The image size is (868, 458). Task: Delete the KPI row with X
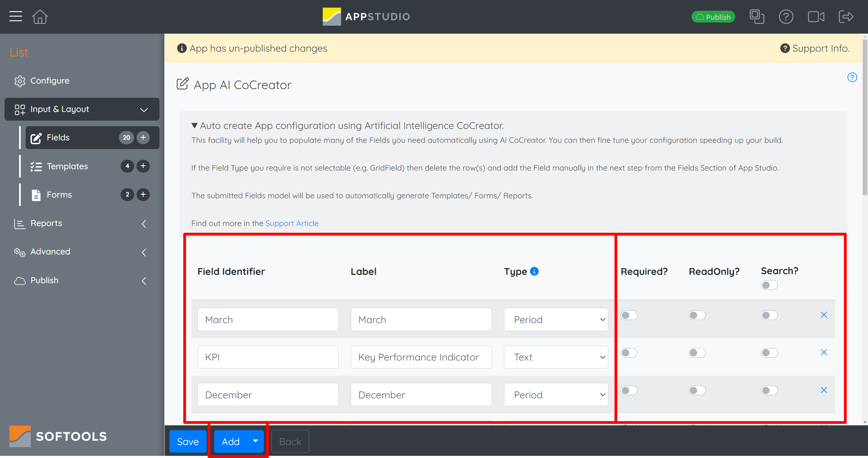[824, 352]
